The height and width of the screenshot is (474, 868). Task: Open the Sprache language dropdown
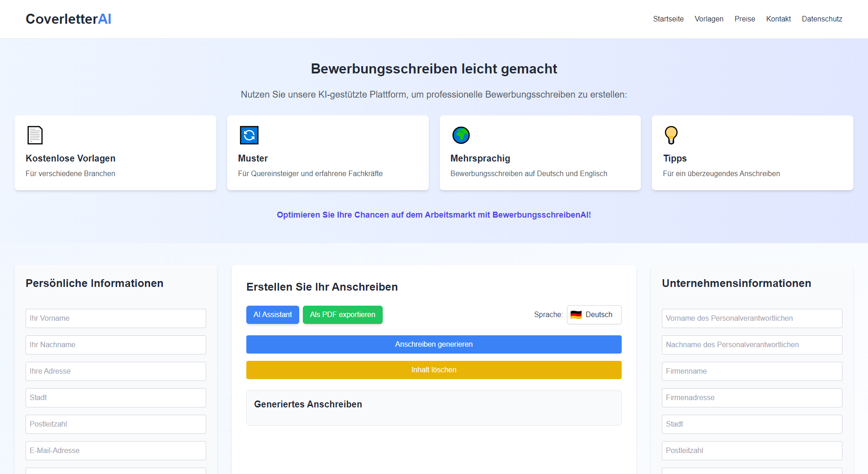click(x=594, y=314)
